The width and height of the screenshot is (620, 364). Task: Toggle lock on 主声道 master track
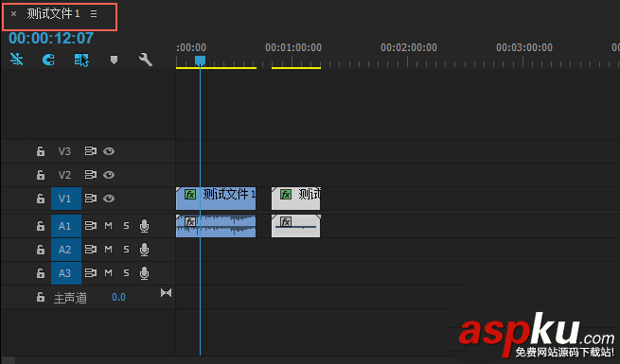[x=41, y=297]
